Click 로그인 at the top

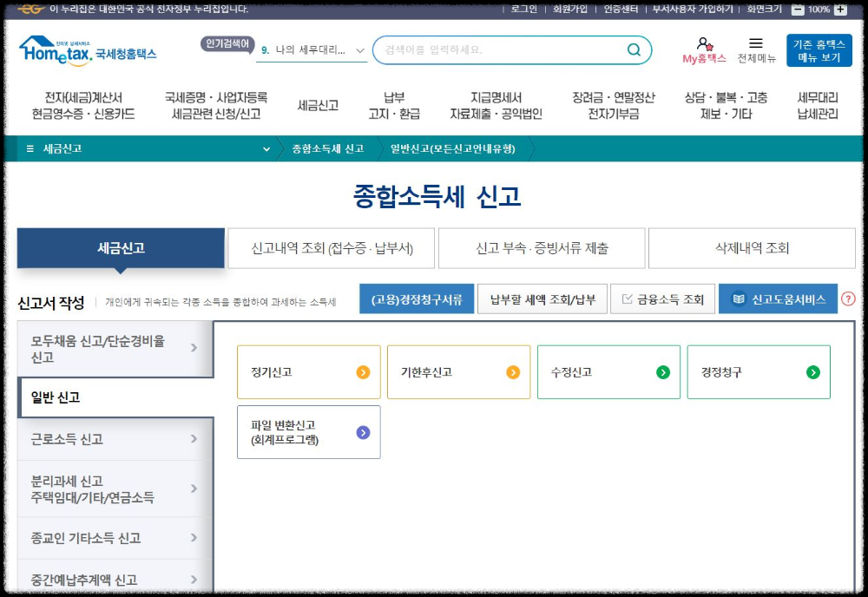[524, 10]
